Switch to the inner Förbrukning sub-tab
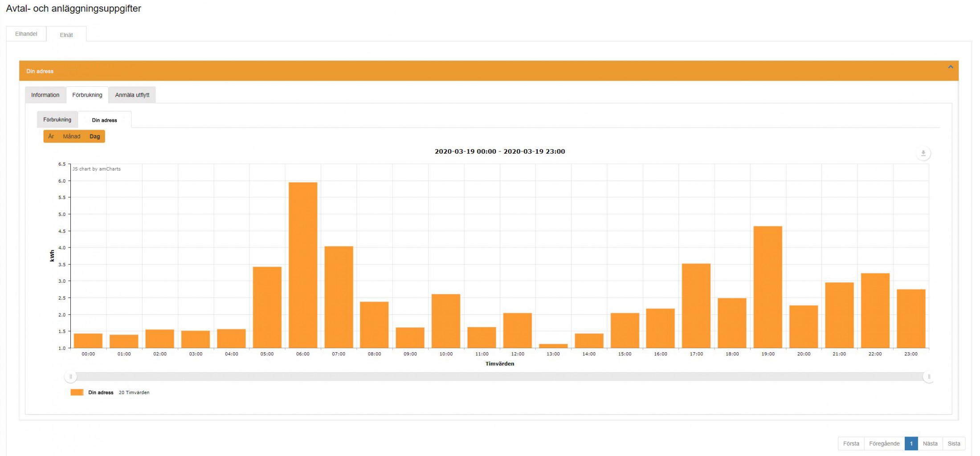This screenshot has height=456, width=980. pyautogui.click(x=57, y=120)
